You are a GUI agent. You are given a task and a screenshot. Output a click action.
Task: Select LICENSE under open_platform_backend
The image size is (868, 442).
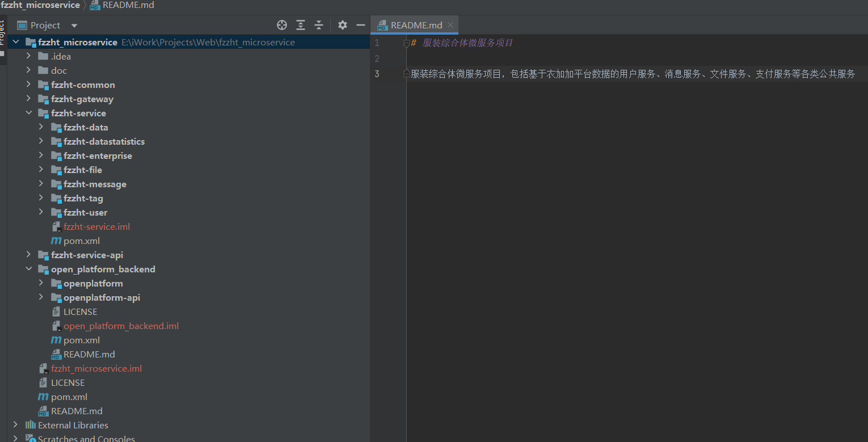(80, 311)
